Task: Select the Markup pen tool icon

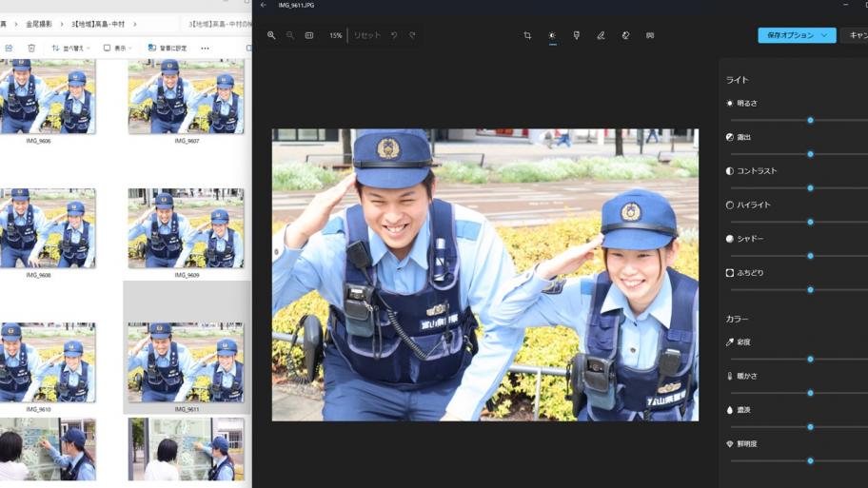Action: tap(601, 35)
